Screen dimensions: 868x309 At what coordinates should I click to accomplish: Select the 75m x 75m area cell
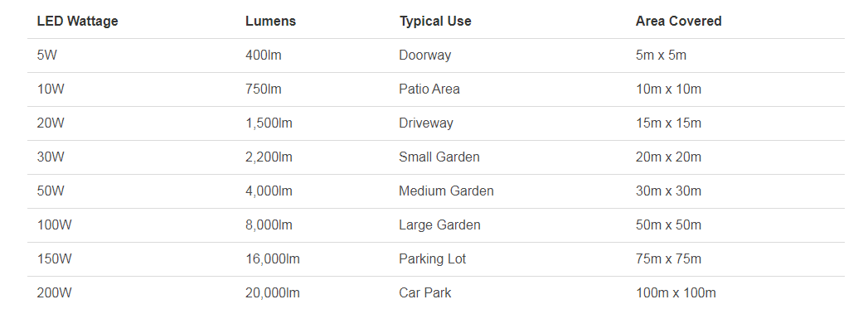(668, 258)
